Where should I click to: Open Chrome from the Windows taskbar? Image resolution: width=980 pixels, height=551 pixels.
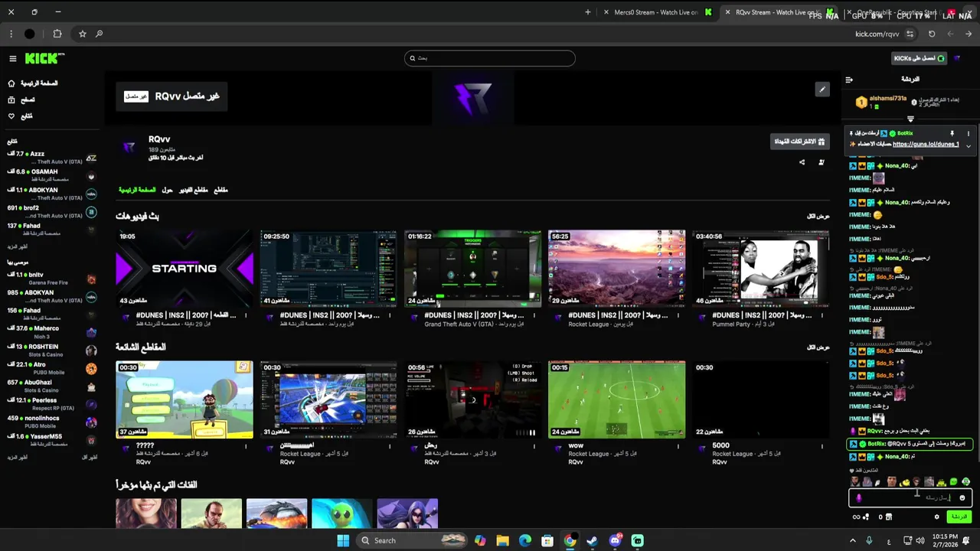click(x=570, y=540)
